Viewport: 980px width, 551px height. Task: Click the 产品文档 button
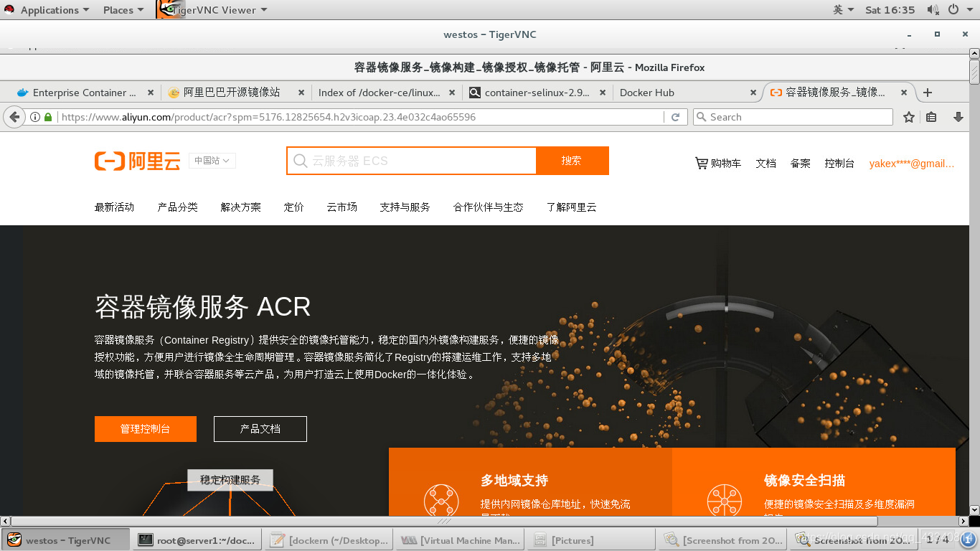[260, 429]
